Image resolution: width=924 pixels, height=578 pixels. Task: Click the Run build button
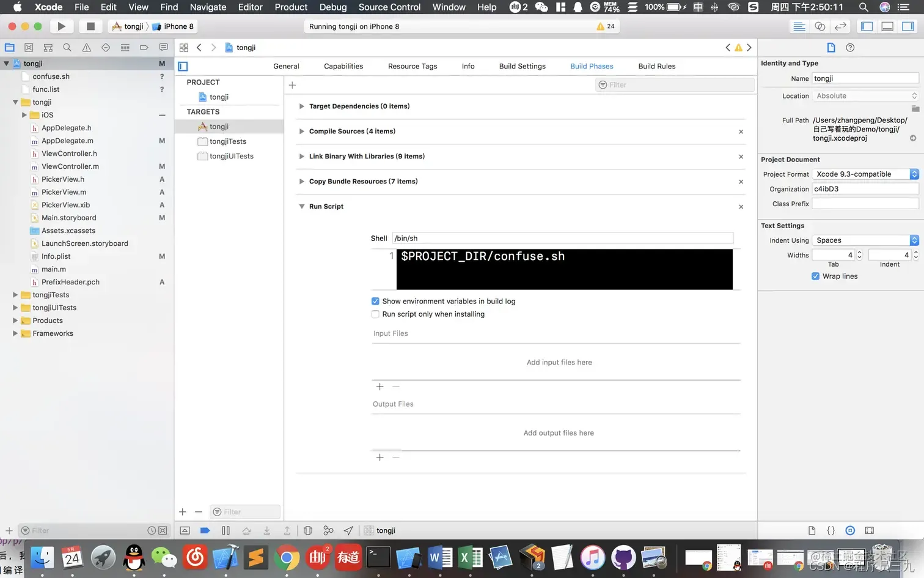[61, 26]
